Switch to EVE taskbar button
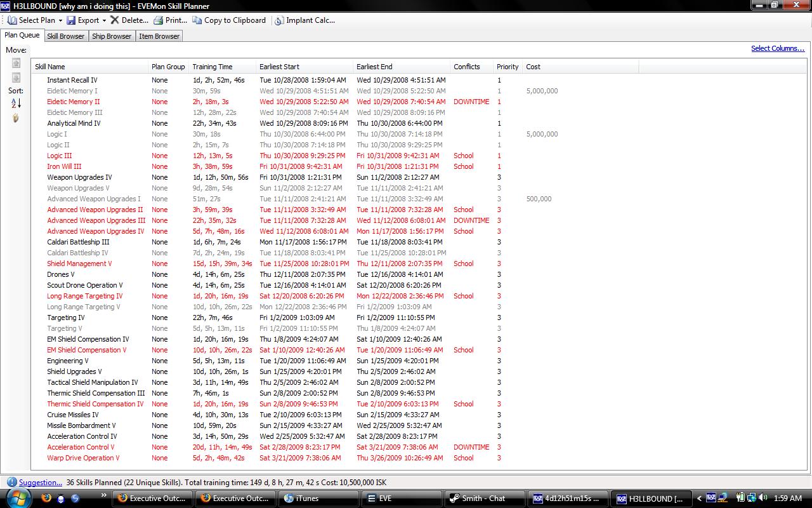 (401, 498)
